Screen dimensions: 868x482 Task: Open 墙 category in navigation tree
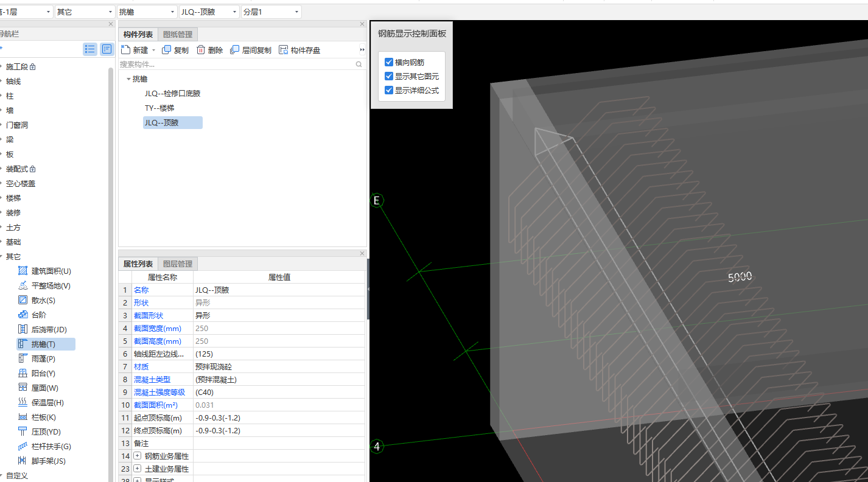coord(10,110)
